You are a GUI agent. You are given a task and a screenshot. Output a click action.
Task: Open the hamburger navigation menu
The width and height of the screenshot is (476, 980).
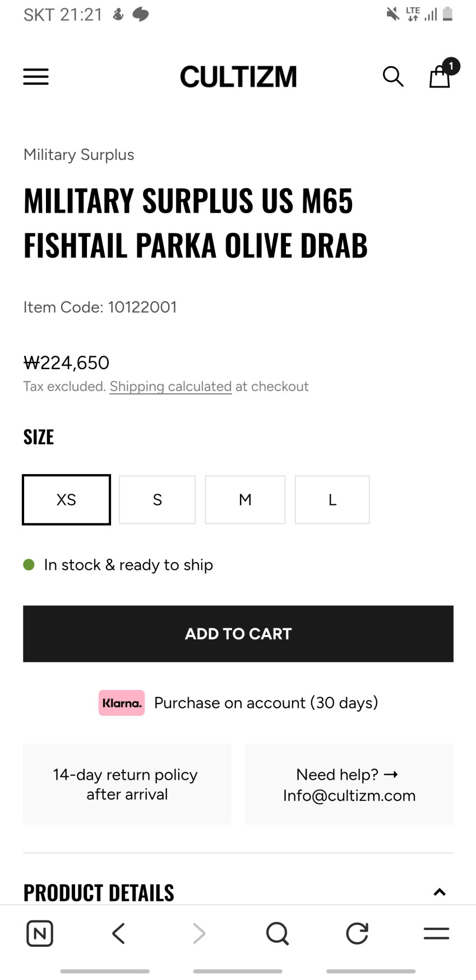(x=36, y=76)
